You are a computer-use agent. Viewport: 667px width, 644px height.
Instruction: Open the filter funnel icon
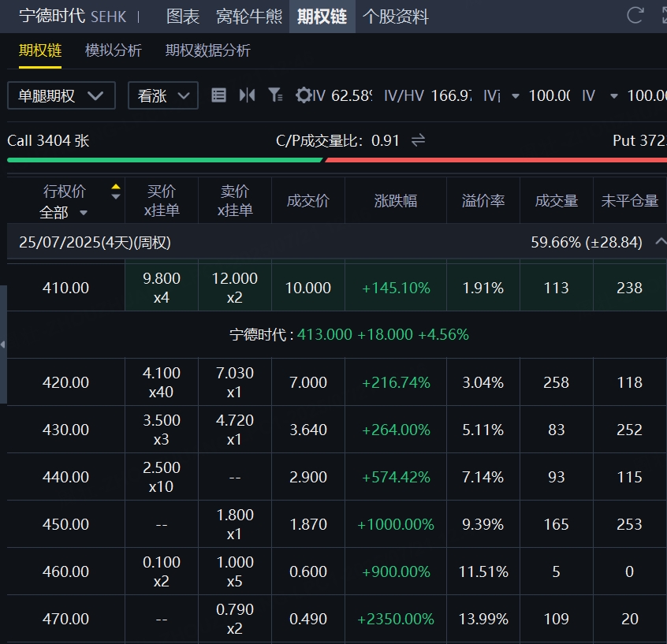pos(274,95)
